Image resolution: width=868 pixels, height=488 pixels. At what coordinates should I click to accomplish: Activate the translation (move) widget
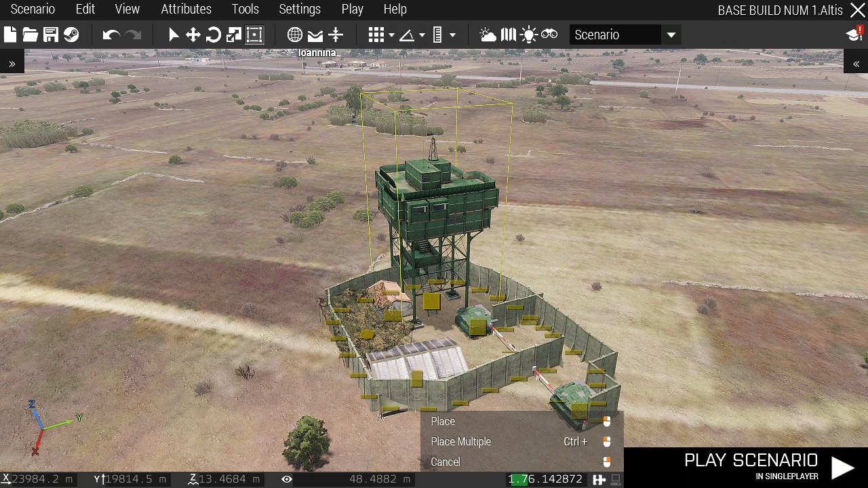193,35
